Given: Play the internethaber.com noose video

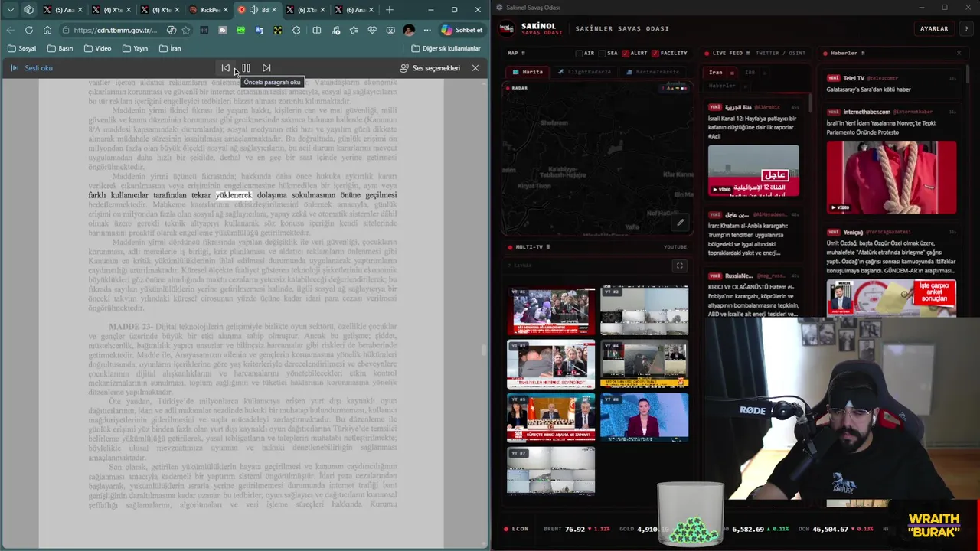Looking at the screenshot, I should pos(891,177).
